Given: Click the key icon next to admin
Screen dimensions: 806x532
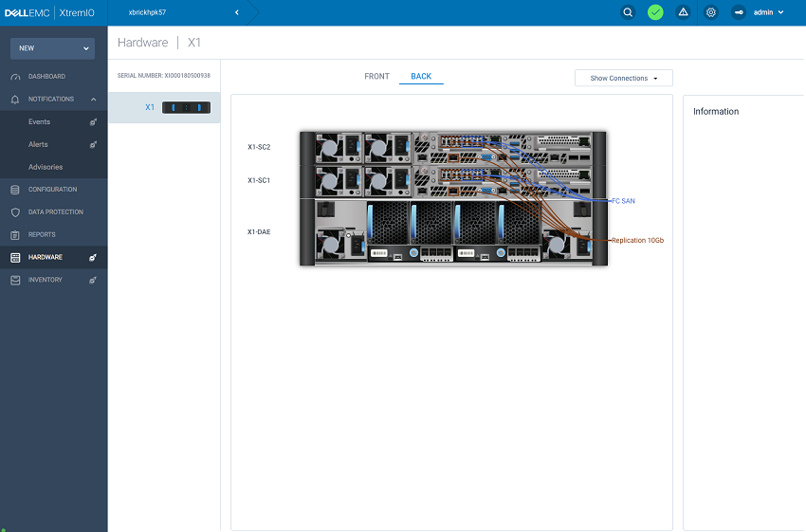Looking at the screenshot, I should pos(738,12).
